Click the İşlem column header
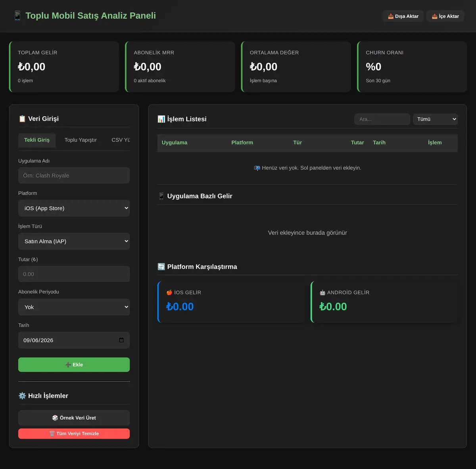This screenshot has height=469, width=476. pos(435,142)
